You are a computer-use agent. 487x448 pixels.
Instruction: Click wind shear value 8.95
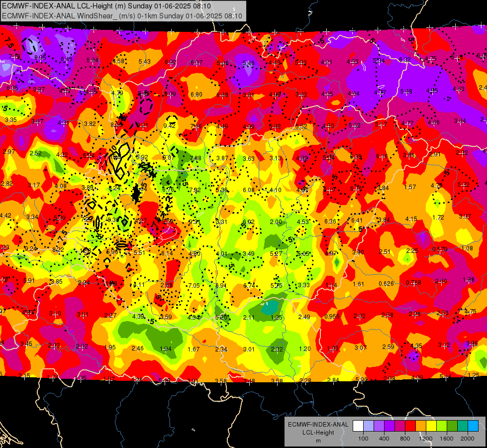point(40,58)
